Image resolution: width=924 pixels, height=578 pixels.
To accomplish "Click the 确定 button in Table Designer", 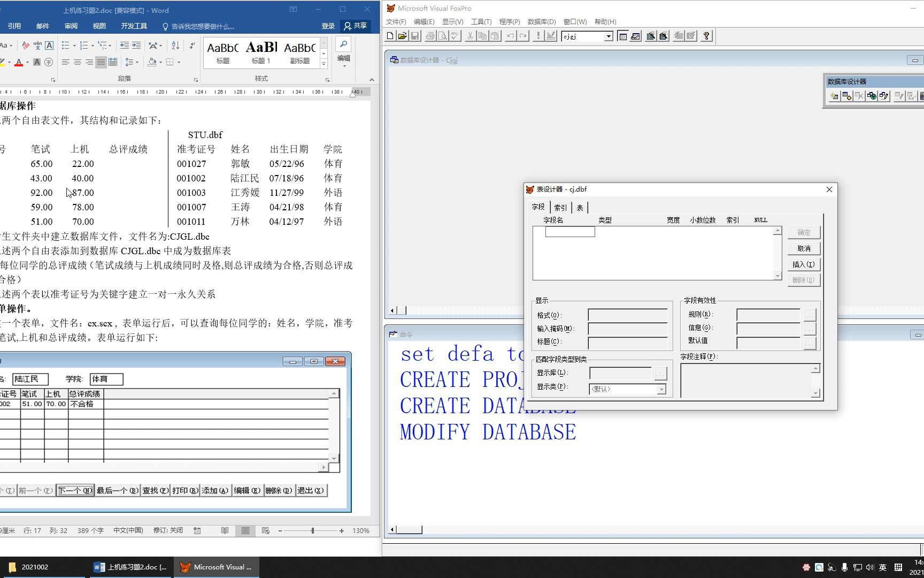I will pyautogui.click(x=804, y=232).
